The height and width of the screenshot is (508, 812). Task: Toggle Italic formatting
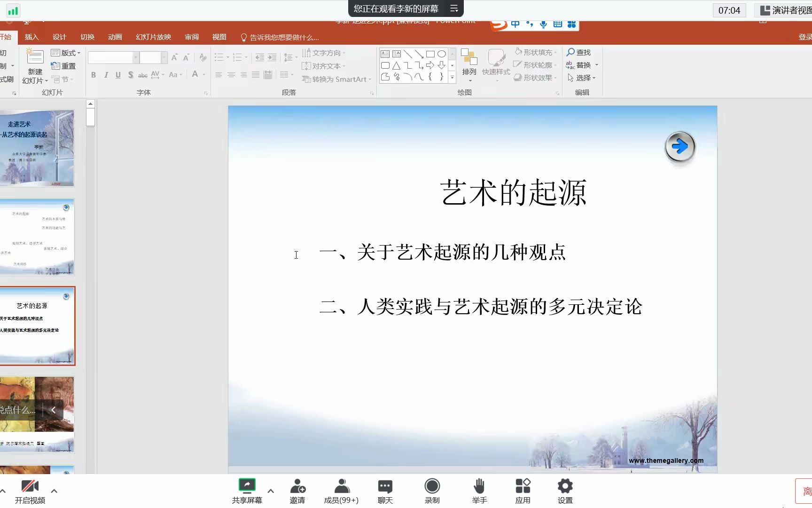106,75
